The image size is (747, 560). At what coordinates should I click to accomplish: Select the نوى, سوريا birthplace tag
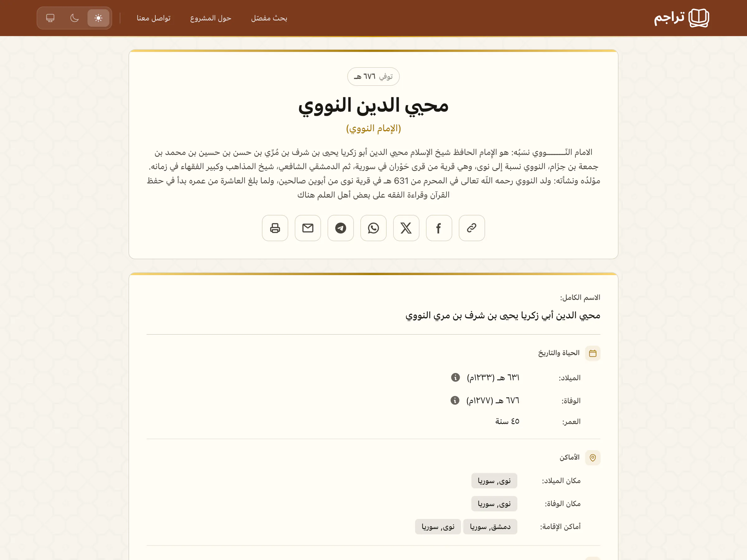494,481
